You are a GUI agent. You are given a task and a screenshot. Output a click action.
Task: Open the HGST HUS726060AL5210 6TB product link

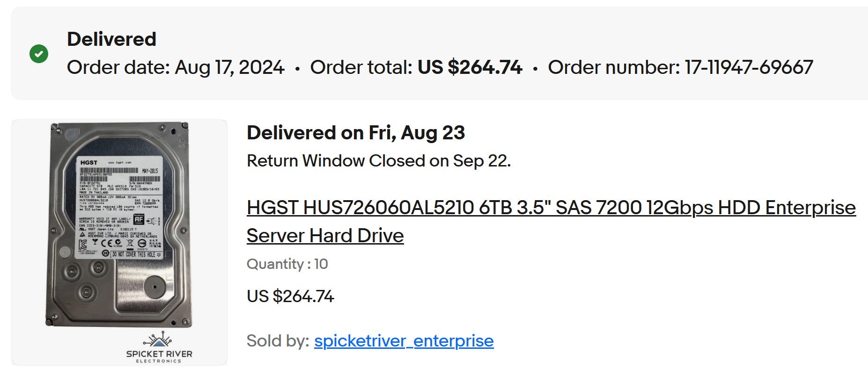coord(551,208)
